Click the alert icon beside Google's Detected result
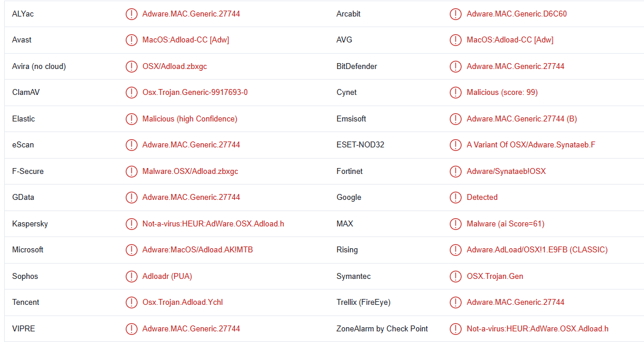Viewport: 644px width, 342px height. coord(456,198)
